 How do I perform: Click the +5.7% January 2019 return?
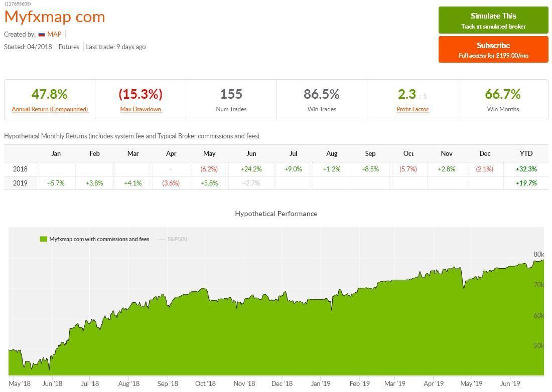[56, 183]
